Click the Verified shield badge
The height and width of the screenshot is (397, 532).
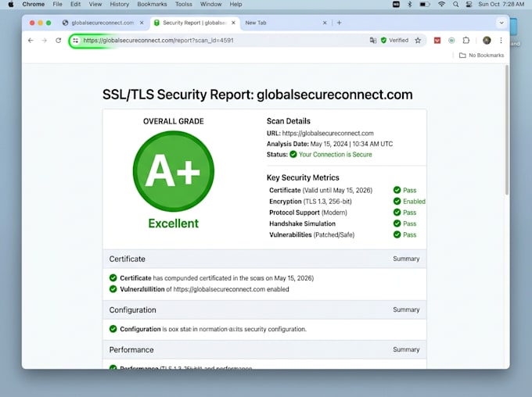(x=394, y=41)
